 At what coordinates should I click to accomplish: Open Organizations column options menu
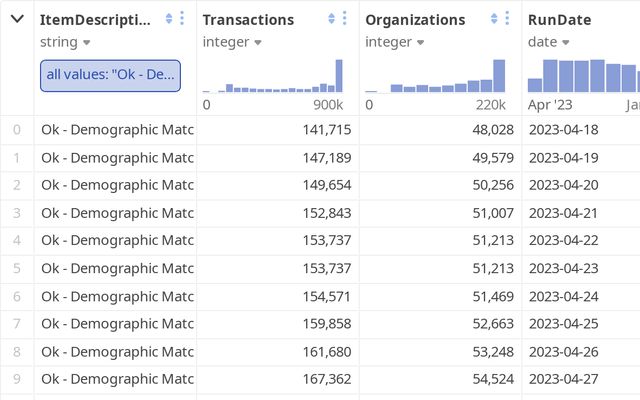[508, 19]
